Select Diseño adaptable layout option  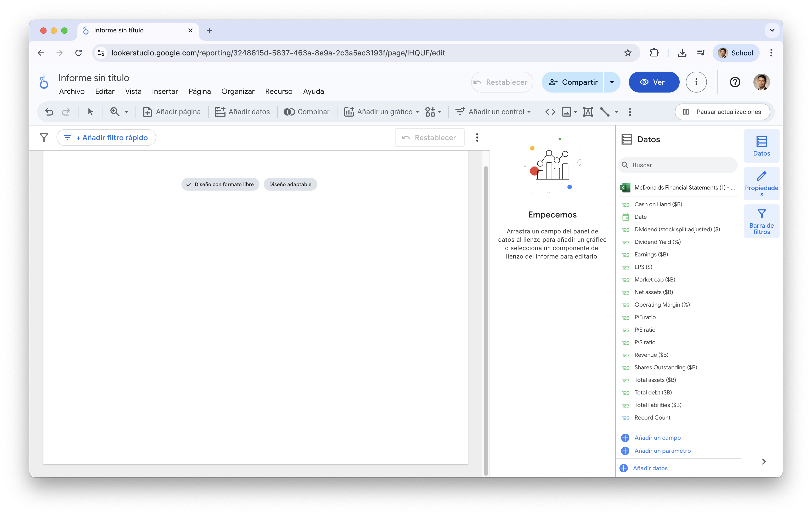pyautogui.click(x=290, y=184)
